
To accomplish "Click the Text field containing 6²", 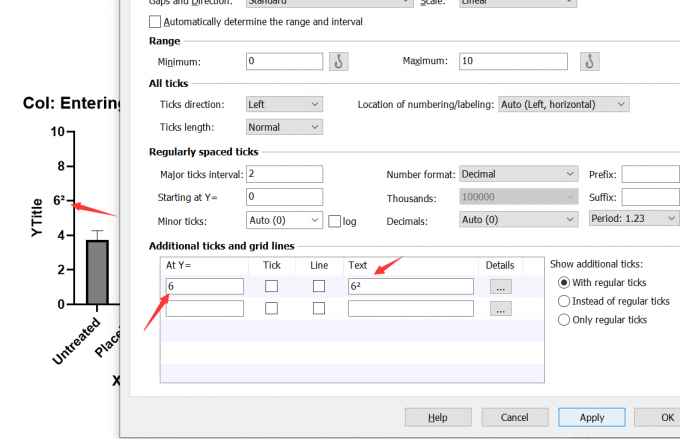I will tap(411, 286).
